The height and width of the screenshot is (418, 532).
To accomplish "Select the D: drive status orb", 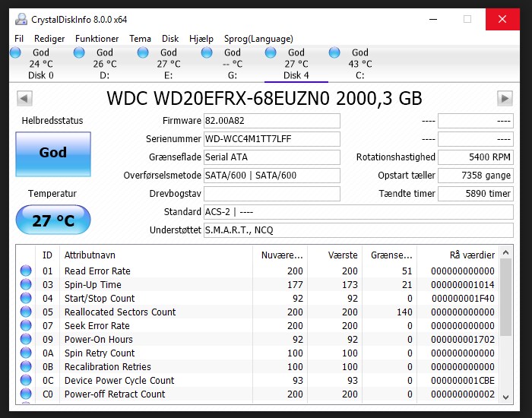I will (79, 52).
